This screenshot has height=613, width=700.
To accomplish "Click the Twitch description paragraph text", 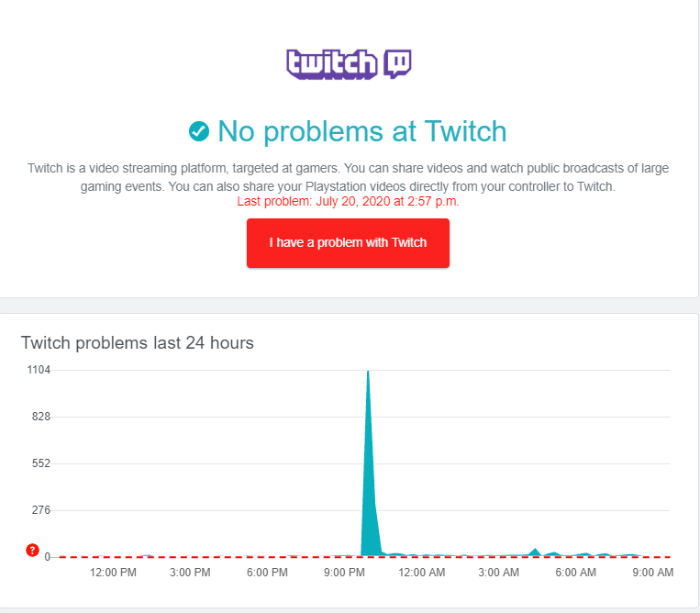I will 348,177.
